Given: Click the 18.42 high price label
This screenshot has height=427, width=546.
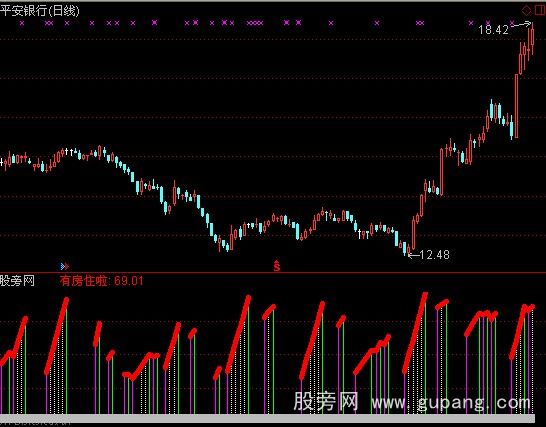Looking at the screenshot, I should pos(493,30).
